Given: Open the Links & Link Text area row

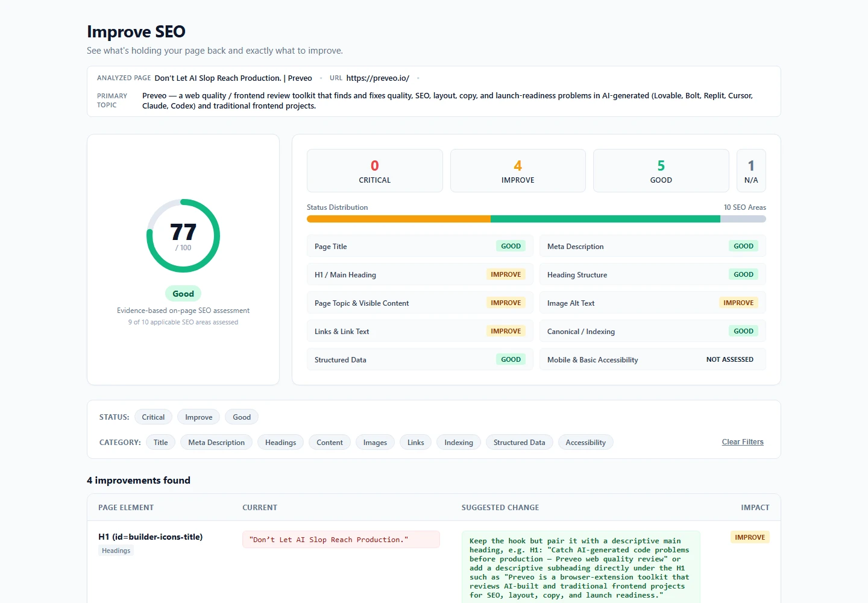Looking at the screenshot, I should pos(420,331).
